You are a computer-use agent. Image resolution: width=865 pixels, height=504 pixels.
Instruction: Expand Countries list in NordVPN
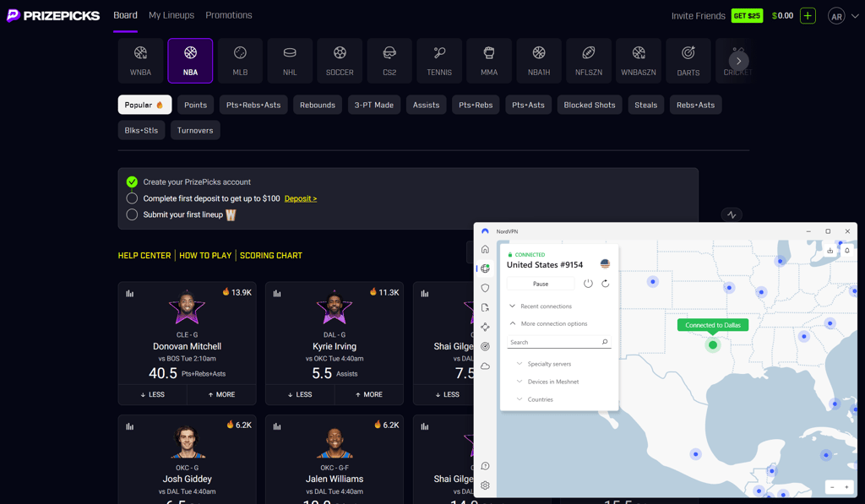[534, 399]
